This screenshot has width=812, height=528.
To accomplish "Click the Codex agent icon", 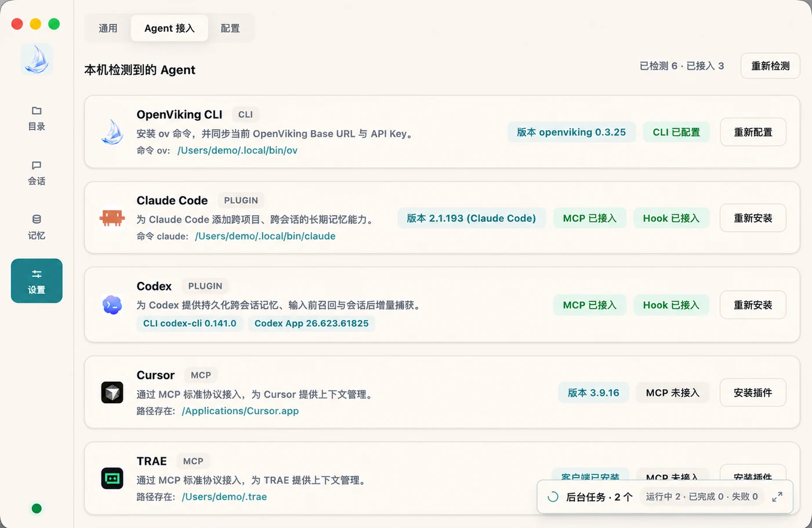I will click(x=113, y=305).
